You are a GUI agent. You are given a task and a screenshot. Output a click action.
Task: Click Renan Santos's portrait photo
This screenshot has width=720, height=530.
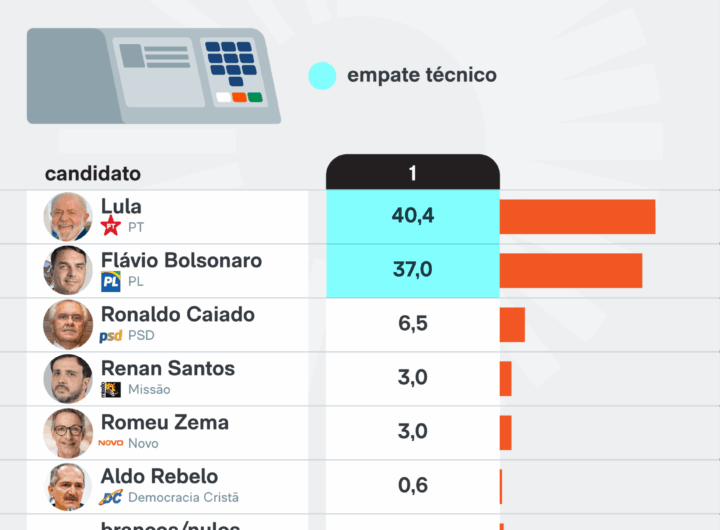(x=68, y=378)
